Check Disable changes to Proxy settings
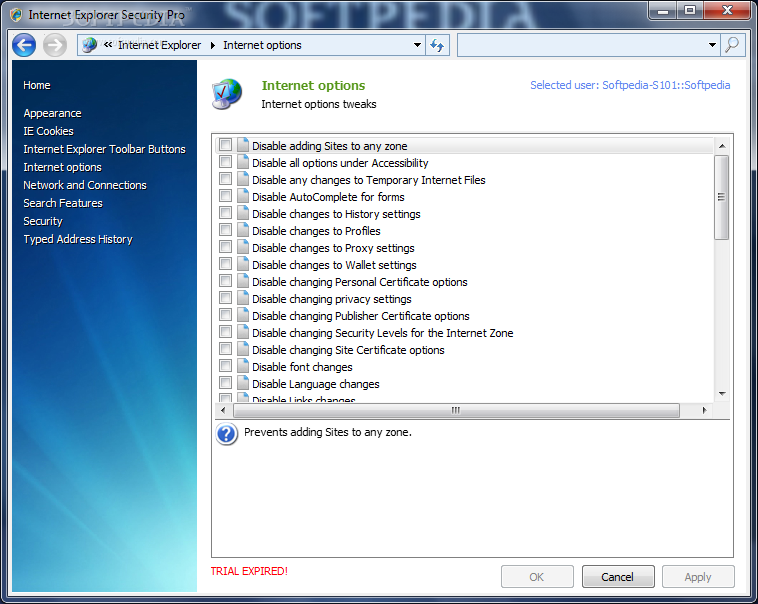Viewport: 758px width, 604px height. 225,247
